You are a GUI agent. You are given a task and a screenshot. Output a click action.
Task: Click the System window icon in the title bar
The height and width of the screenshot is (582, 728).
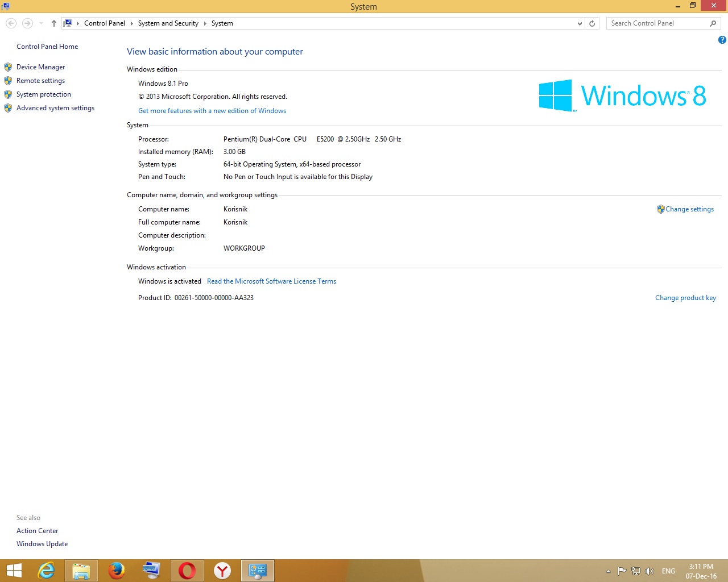pos(6,6)
